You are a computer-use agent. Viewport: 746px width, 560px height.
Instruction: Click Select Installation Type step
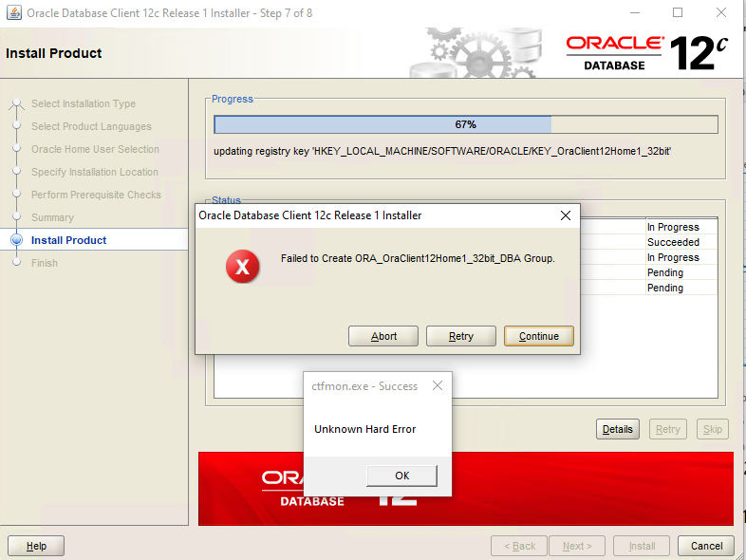(84, 103)
